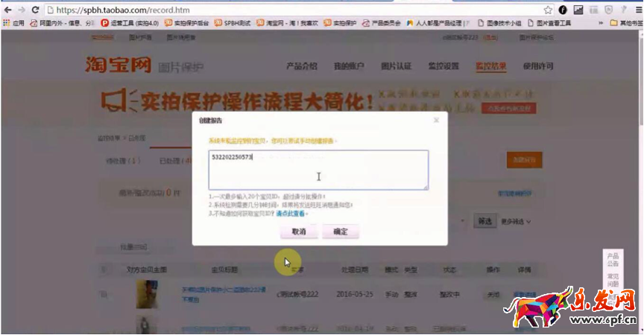The width and height of the screenshot is (644, 335).
Task: Open the 请点此查看 help link
Action: click(x=291, y=214)
